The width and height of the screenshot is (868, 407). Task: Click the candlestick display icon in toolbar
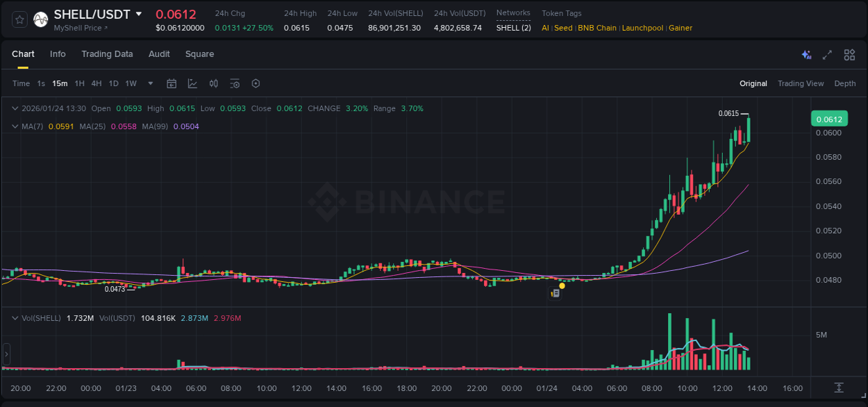pos(213,83)
